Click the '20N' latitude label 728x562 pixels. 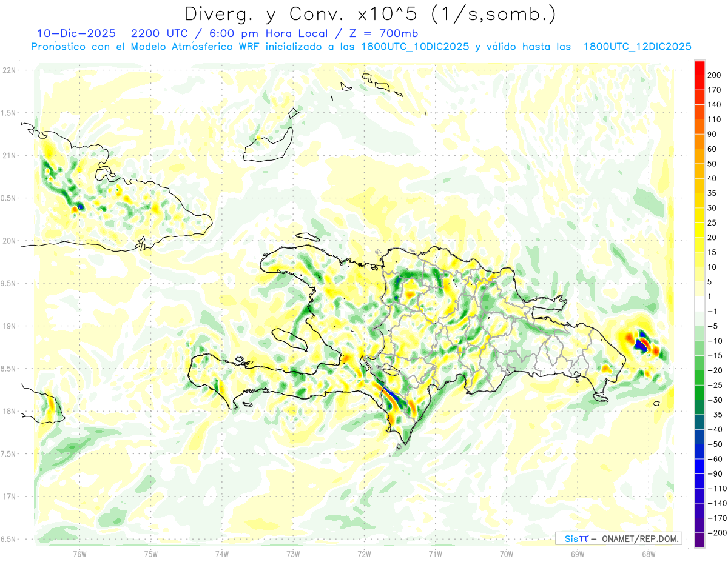[8, 241]
